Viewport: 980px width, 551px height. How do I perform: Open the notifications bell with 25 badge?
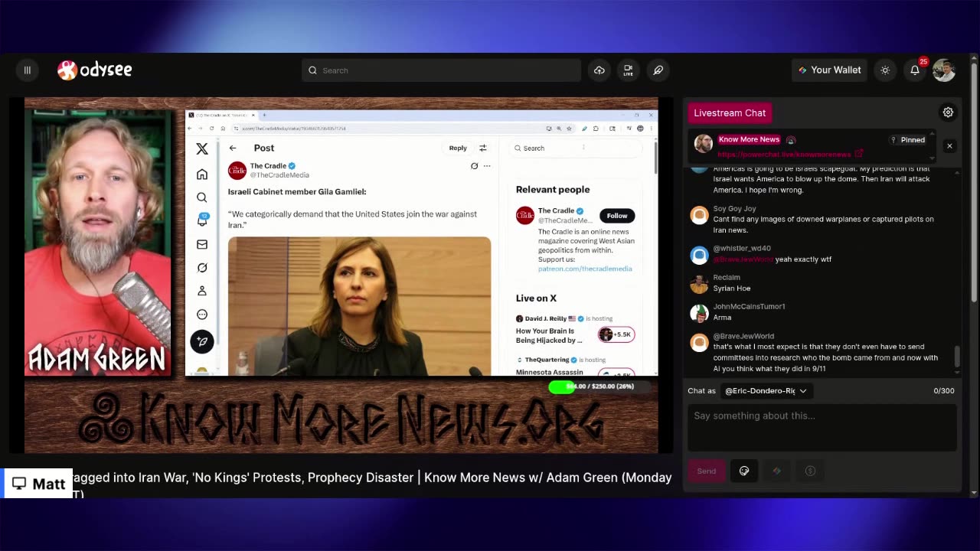pos(916,70)
